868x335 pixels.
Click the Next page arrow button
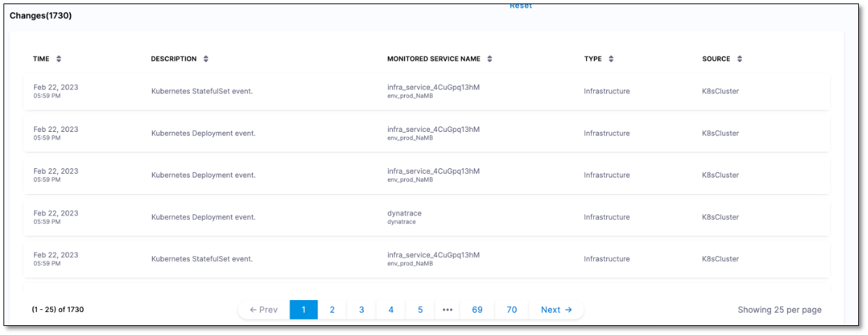pos(556,310)
